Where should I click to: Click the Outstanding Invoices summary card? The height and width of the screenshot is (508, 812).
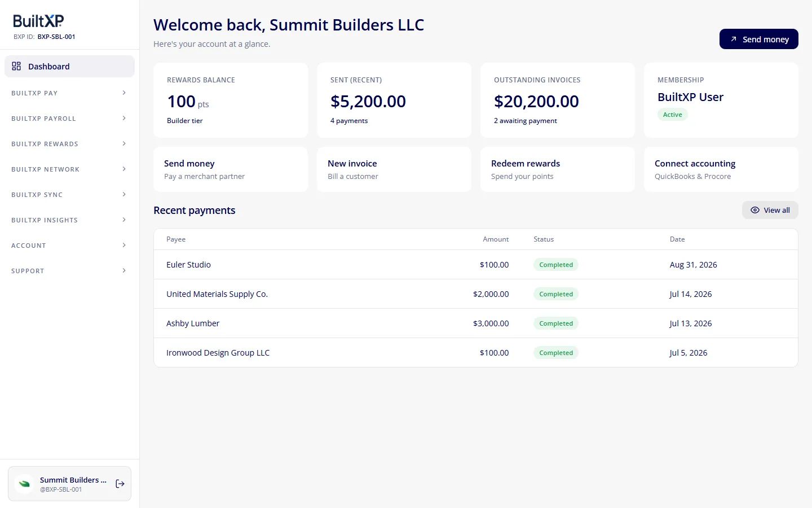558,100
